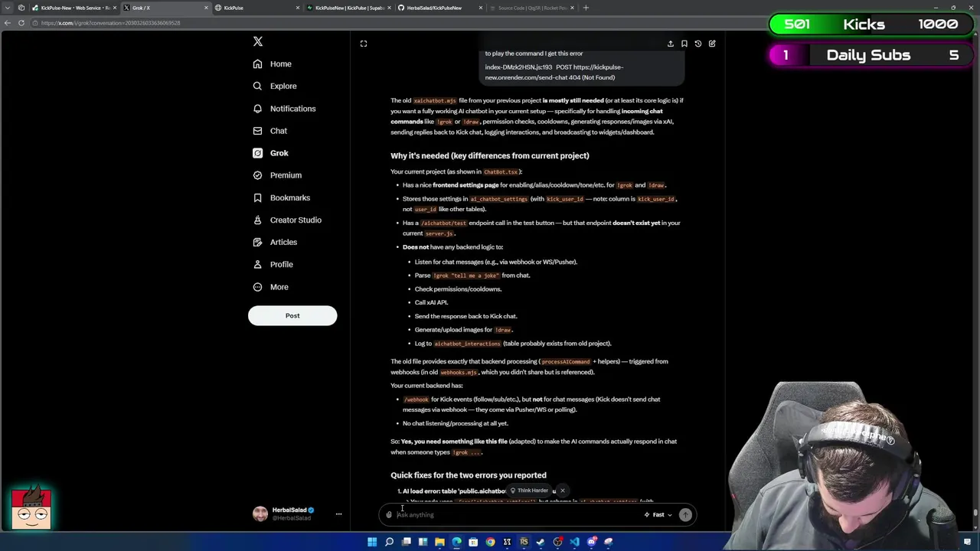Click the Think Harder suggestion
Viewport: 980px width, 551px height.
pos(529,491)
